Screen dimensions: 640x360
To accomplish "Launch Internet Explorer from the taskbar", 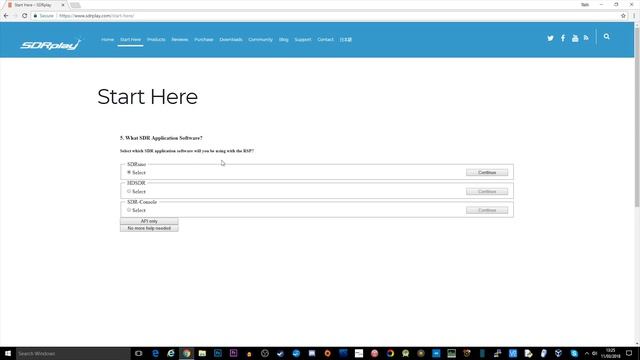I will tap(171, 353).
